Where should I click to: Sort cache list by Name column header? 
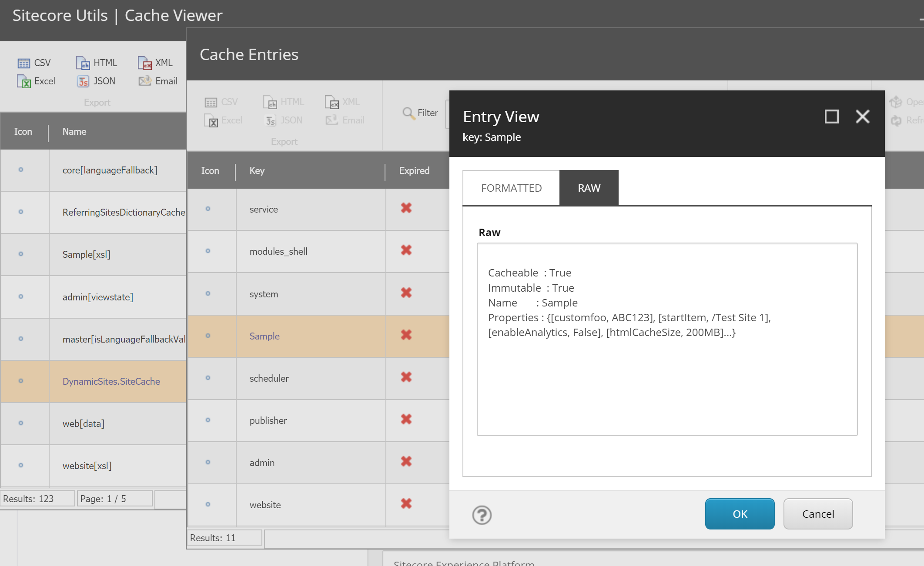(74, 132)
